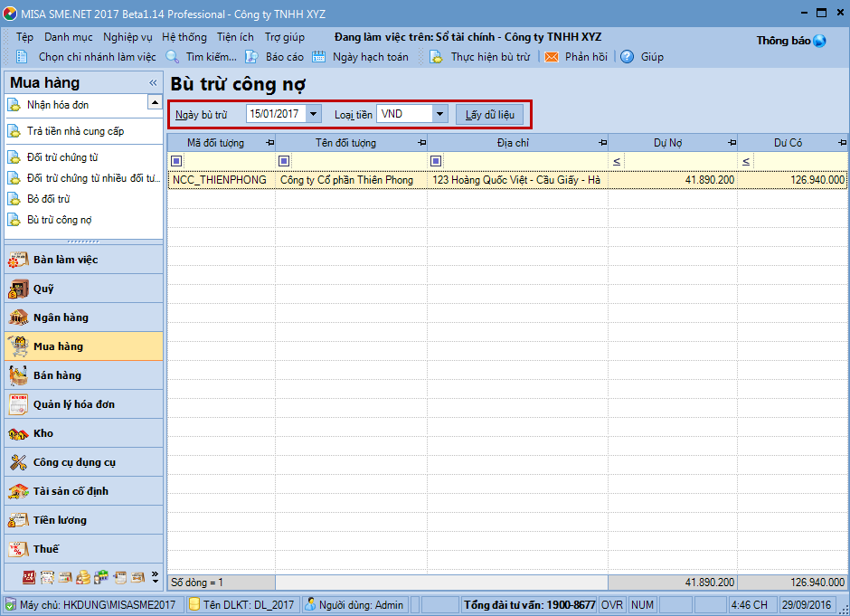Select Tài sản cố định module

pyautogui.click(x=71, y=491)
